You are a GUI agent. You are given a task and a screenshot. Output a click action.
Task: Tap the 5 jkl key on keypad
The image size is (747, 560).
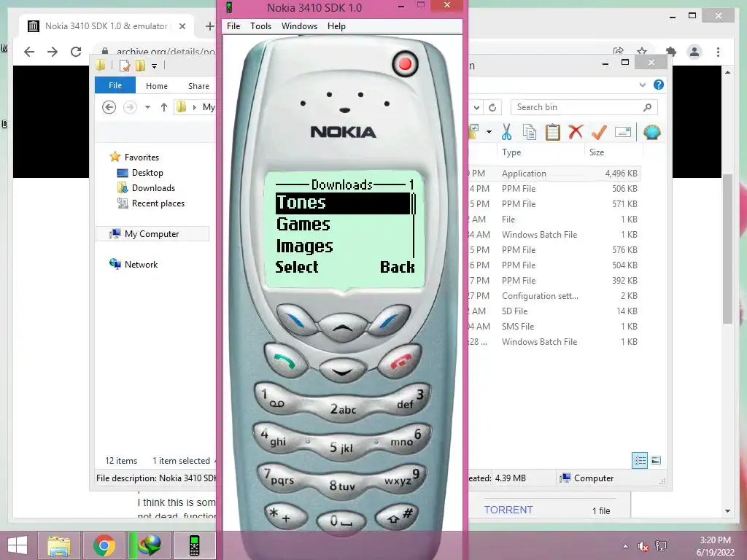(341, 447)
